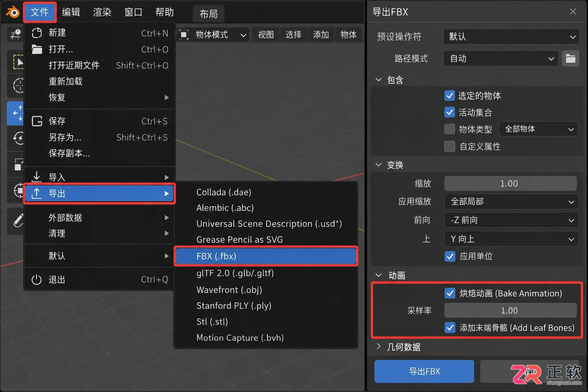Screen dimensions: 588x392
Task: Click the Export (导出) arrow icon
Action: [37, 194]
